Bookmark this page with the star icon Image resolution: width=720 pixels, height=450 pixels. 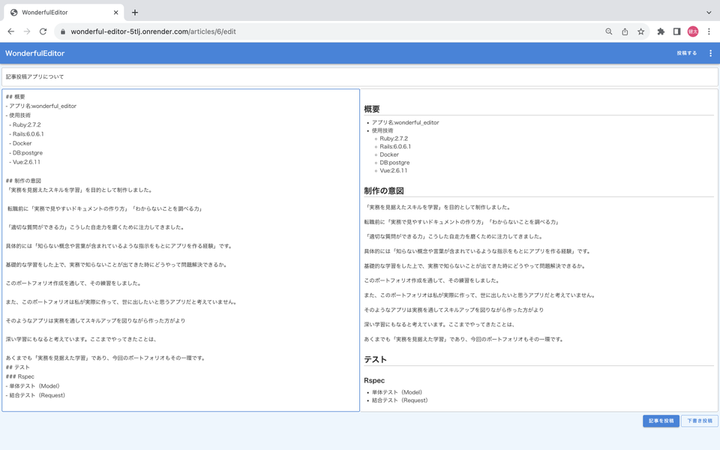[x=641, y=32]
